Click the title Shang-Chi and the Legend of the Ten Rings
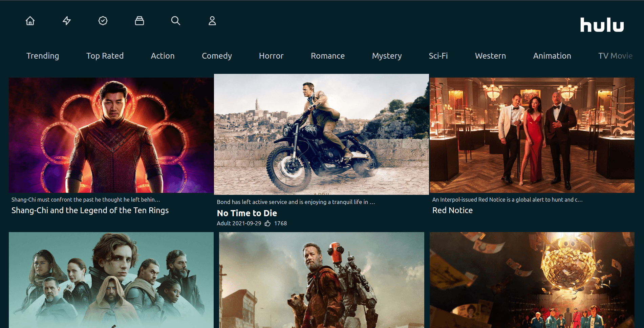 [x=90, y=210]
